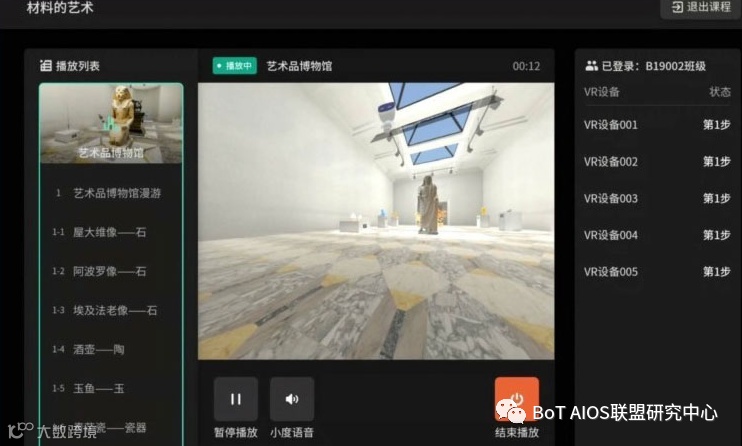Select VR设备004 device row
This screenshot has width=742, height=446.
click(x=657, y=235)
